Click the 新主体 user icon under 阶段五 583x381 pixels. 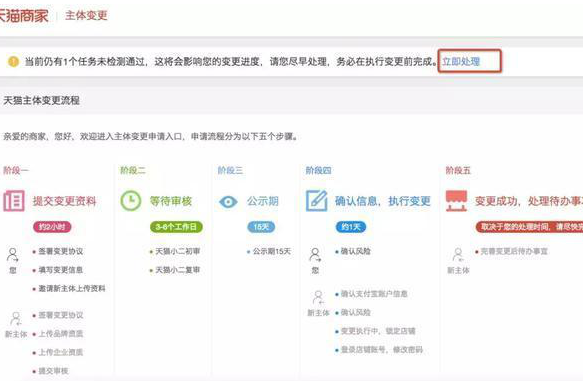[458, 255]
